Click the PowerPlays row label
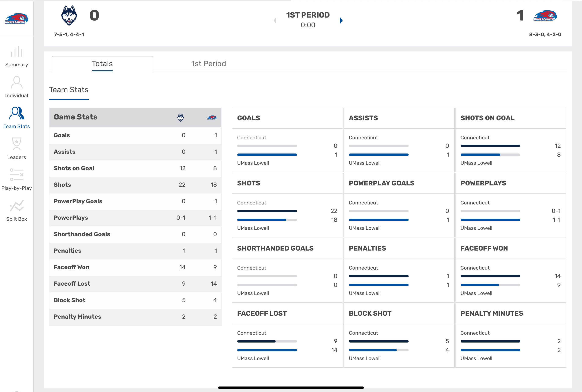 click(x=71, y=218)
